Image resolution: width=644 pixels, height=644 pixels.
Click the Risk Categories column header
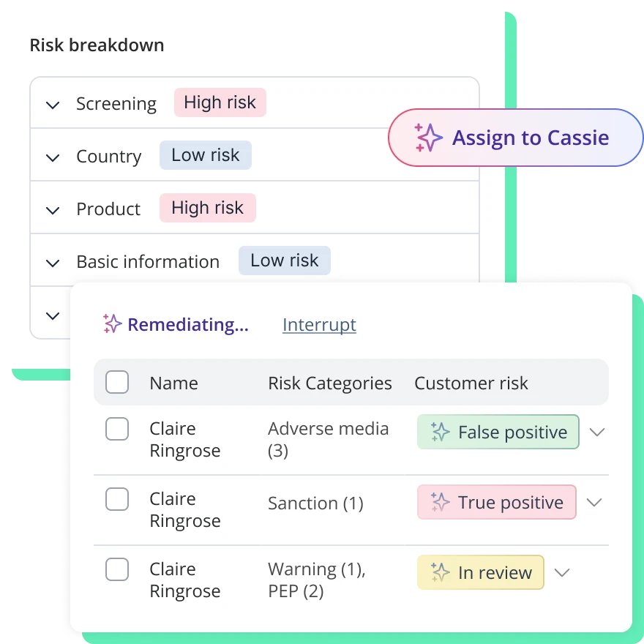tap(329, 383)
